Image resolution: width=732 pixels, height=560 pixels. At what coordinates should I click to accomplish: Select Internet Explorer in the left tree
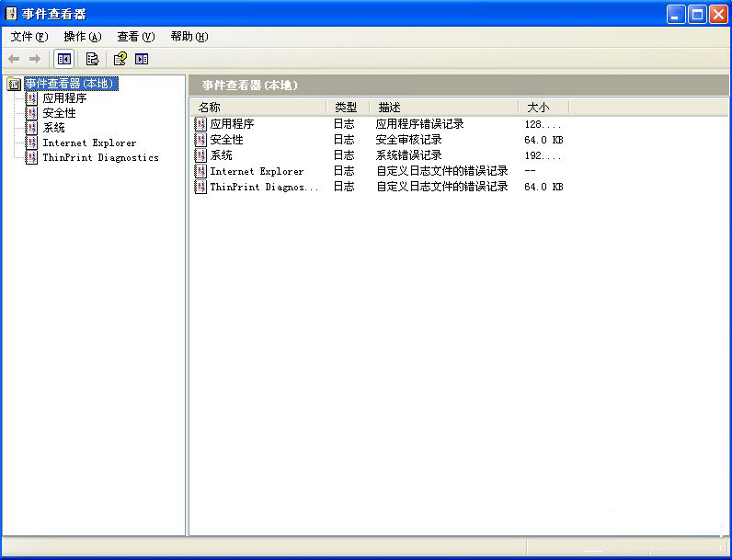click(89, 143)
